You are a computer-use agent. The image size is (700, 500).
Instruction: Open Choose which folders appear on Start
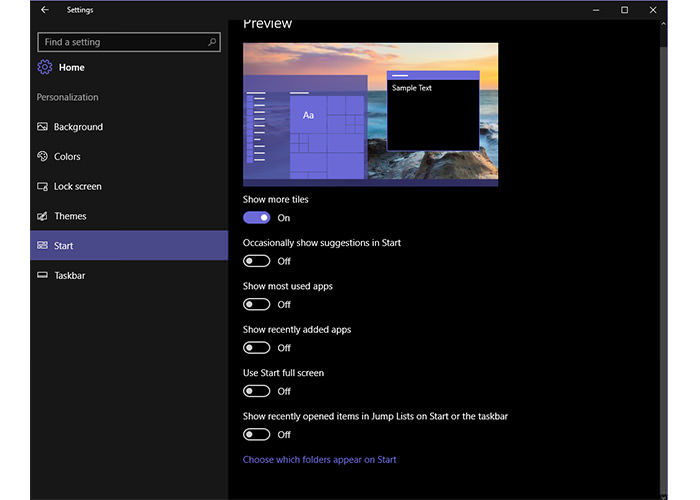pos(320,460)
